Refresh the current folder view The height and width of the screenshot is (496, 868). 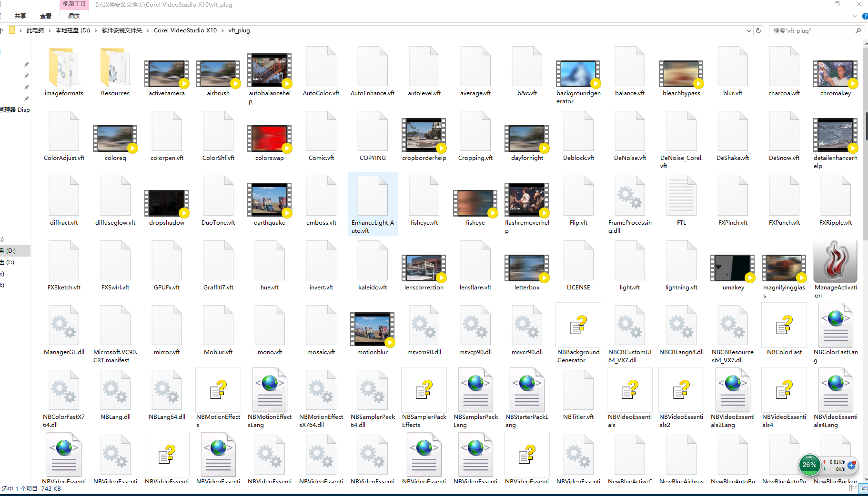[x=758, y=31]
